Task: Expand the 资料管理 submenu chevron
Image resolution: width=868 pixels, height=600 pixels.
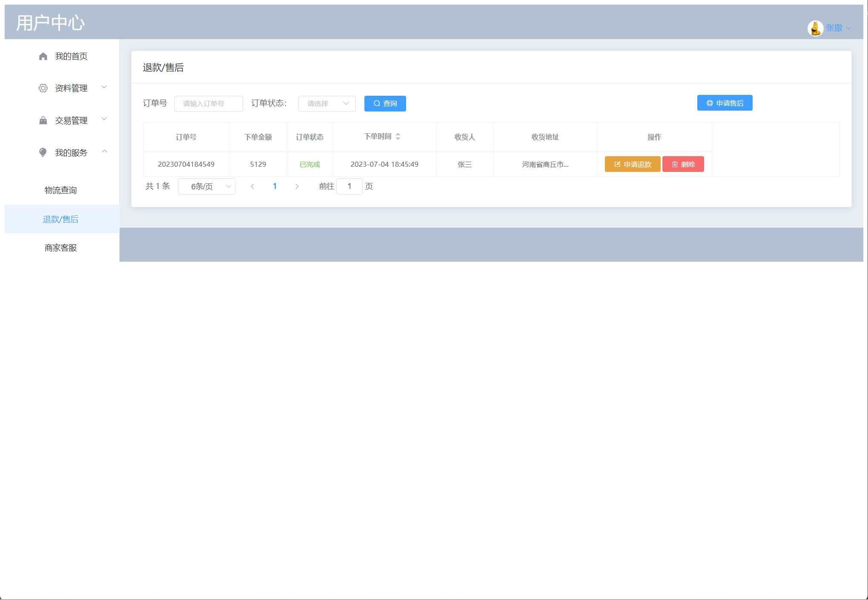Action: click(104, 87)
